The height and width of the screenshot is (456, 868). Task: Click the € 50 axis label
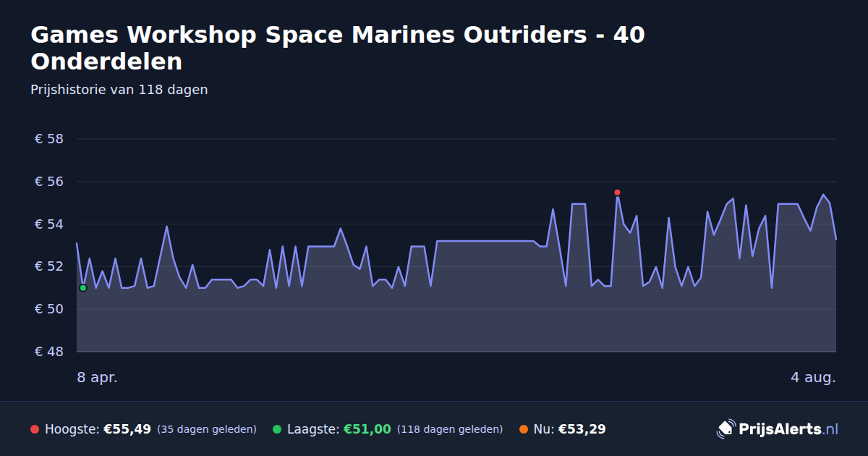coord(49,309)
